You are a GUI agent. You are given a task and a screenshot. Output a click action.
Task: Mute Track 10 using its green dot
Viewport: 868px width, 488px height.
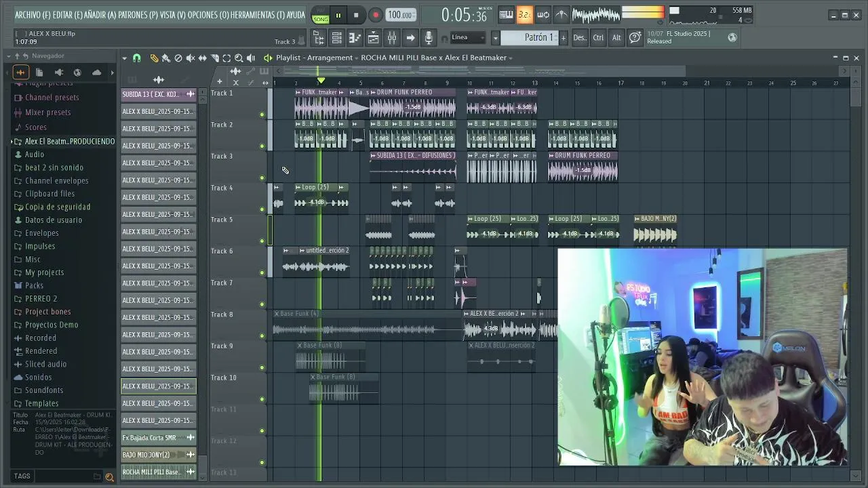pos(262,399)
